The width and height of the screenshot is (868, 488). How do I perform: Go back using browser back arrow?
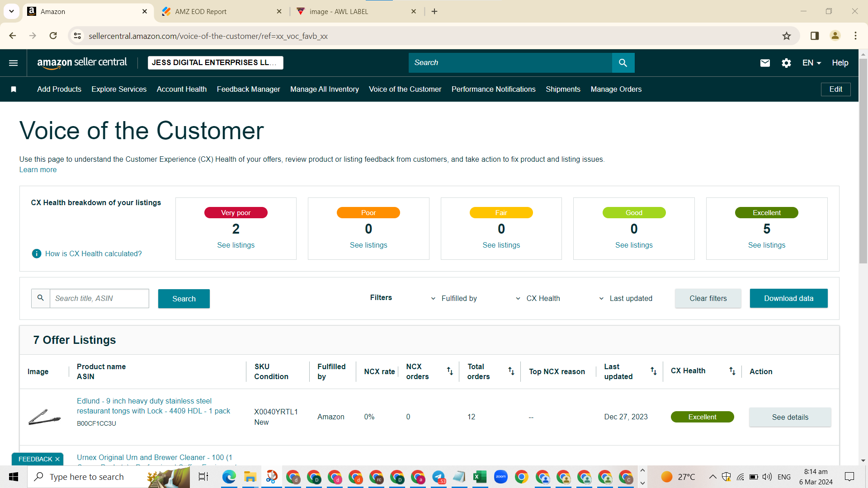click(x=13, y=36)
